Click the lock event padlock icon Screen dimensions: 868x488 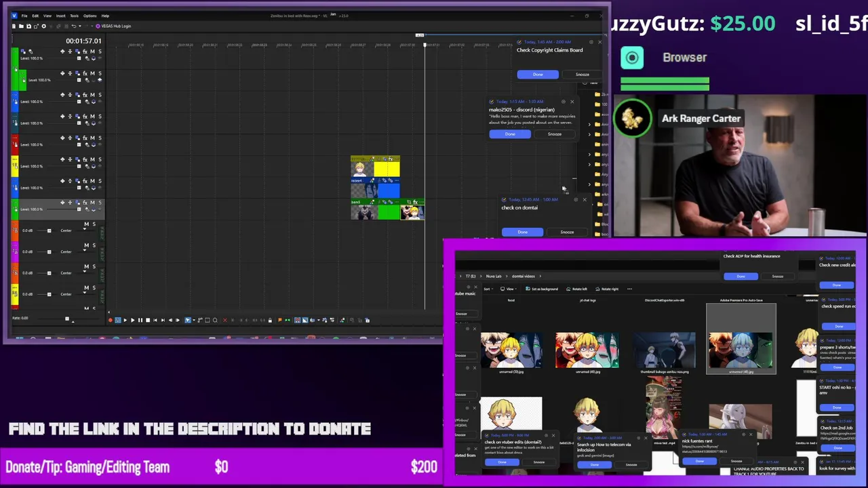tap(270, 320)
